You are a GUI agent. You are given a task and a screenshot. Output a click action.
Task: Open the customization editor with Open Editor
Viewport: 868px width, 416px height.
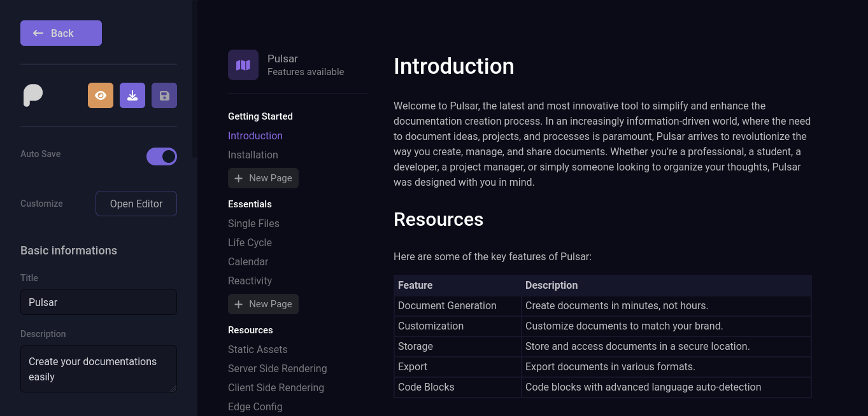click(136, 204)
